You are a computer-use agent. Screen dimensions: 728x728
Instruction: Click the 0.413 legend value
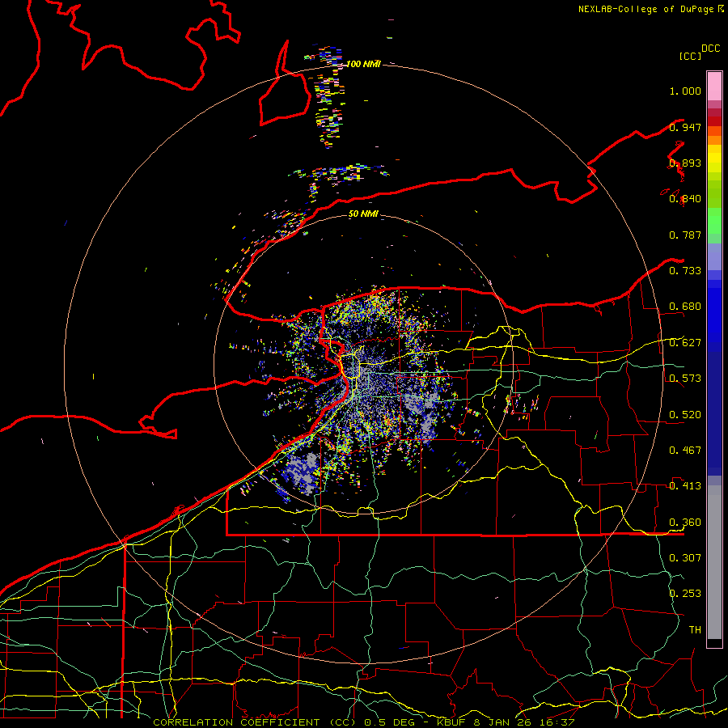(x=685, y=485)
